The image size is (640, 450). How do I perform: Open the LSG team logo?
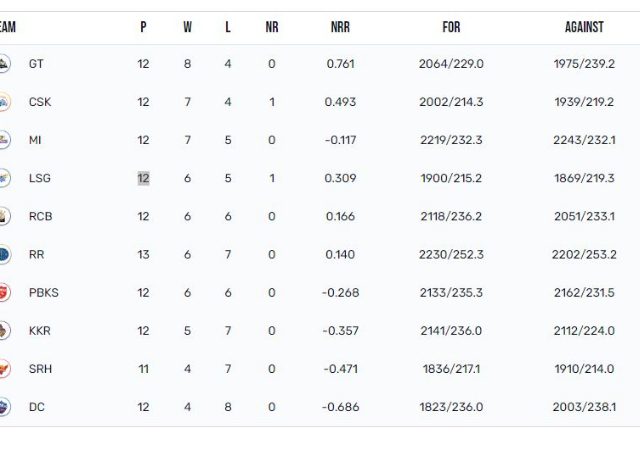tap(4, 178)
